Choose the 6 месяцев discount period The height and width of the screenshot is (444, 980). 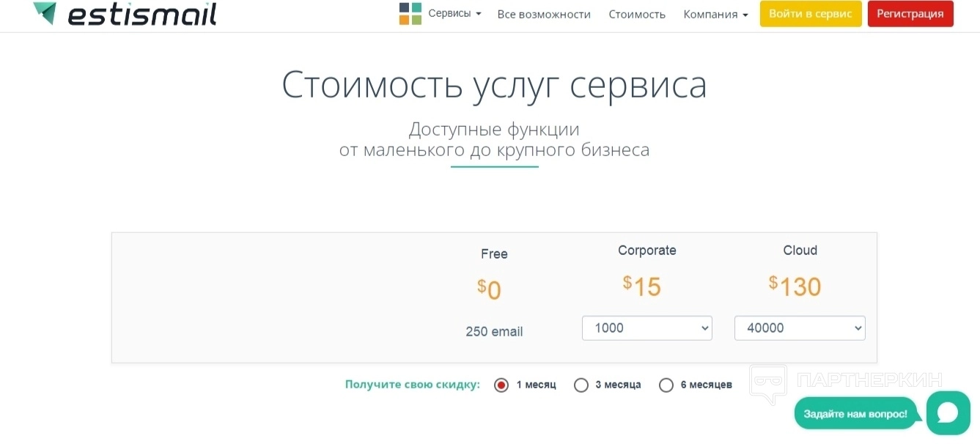point(666,385)
